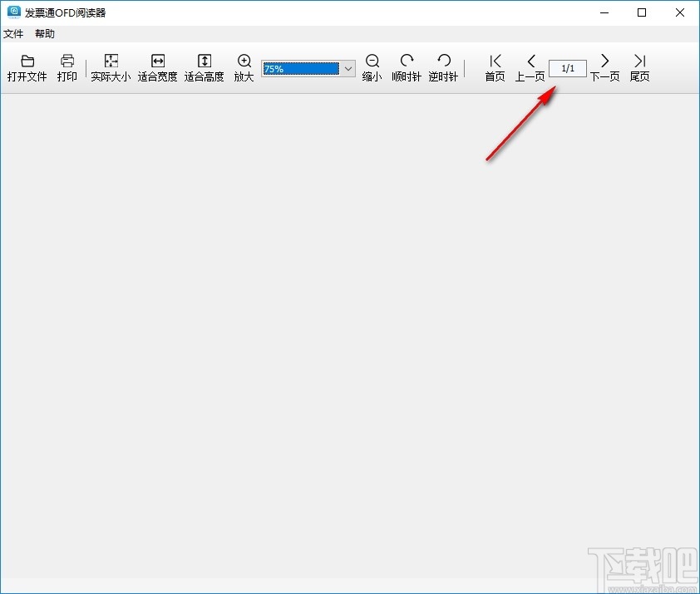Zoom in with the 放大 magnifier

[244, 68]
